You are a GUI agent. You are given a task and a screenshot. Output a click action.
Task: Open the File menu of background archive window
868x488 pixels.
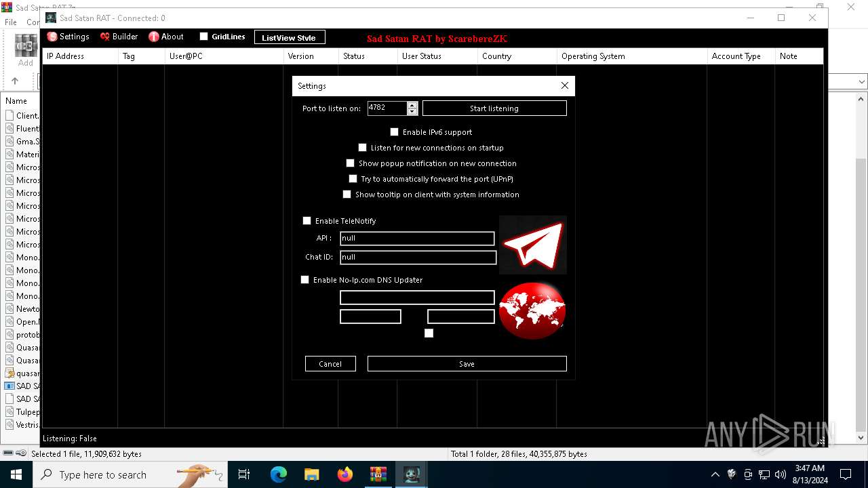pos(11,22)
